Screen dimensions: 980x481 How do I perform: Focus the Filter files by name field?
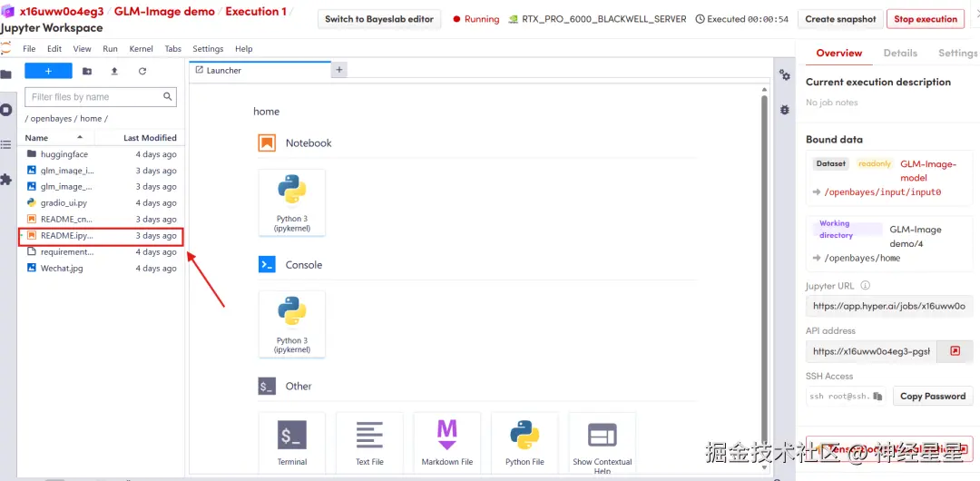point(101,97)
